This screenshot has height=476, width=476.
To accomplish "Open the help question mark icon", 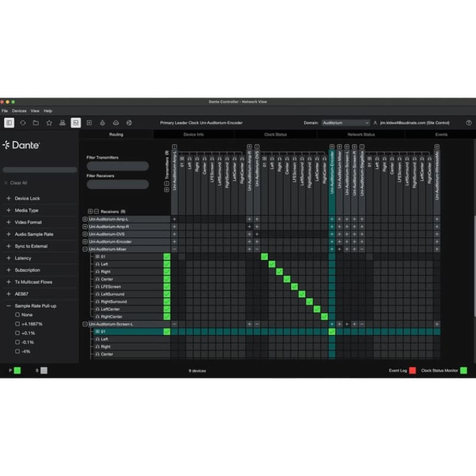I will tap(469, 123).
